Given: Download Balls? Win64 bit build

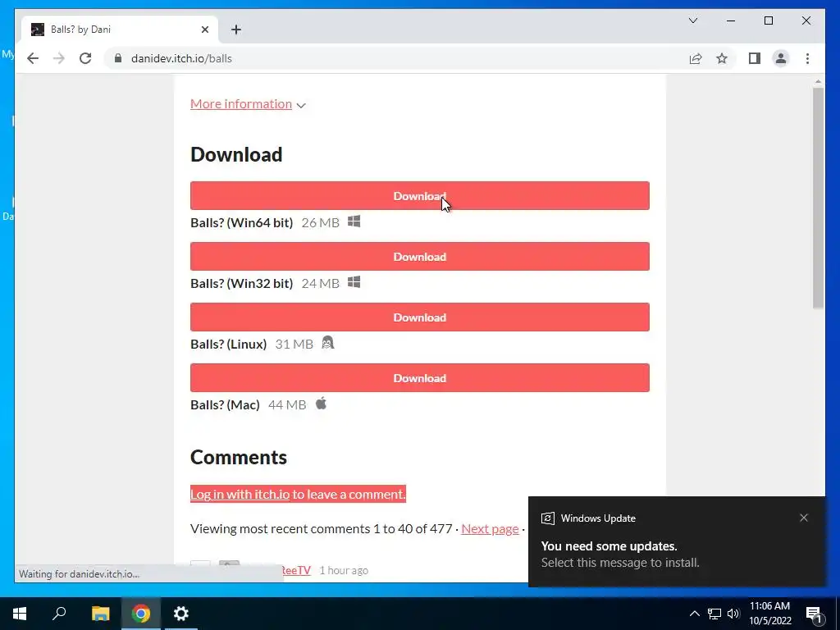Looking at the screenshot, I should click(419, 195).
